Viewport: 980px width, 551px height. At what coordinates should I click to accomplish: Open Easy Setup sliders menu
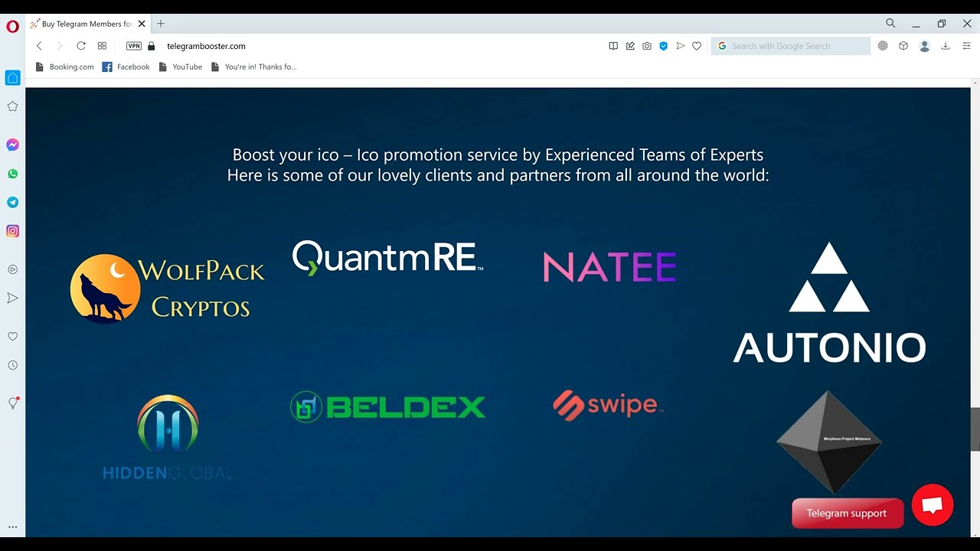[966, 46]
